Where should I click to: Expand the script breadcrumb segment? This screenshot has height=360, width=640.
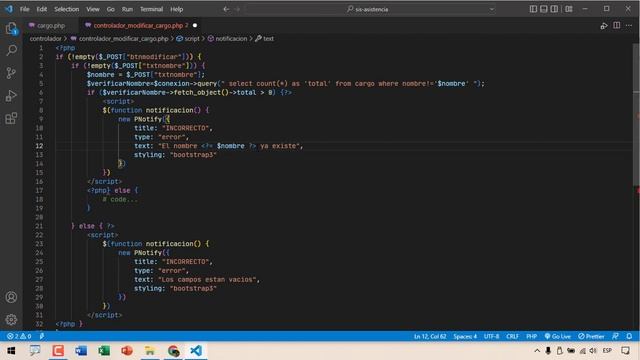coord(192,39)
